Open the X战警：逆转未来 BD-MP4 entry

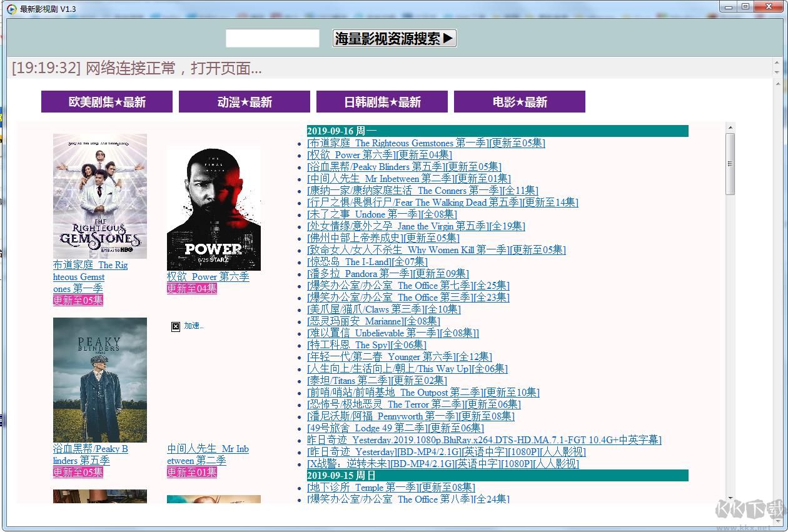tap(443, 464)
